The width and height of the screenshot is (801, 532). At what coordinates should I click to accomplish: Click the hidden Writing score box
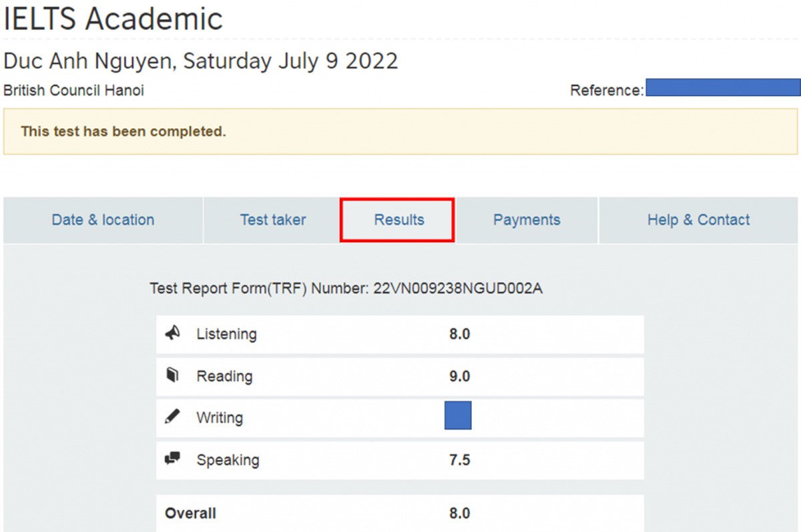(x=459, y=415)
